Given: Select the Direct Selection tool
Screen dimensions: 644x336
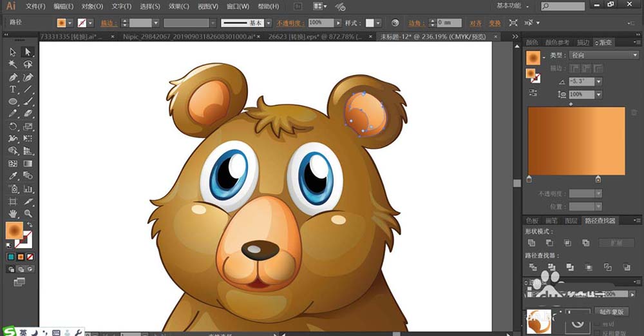Looking at the screenshot, I should coord(28,52).
